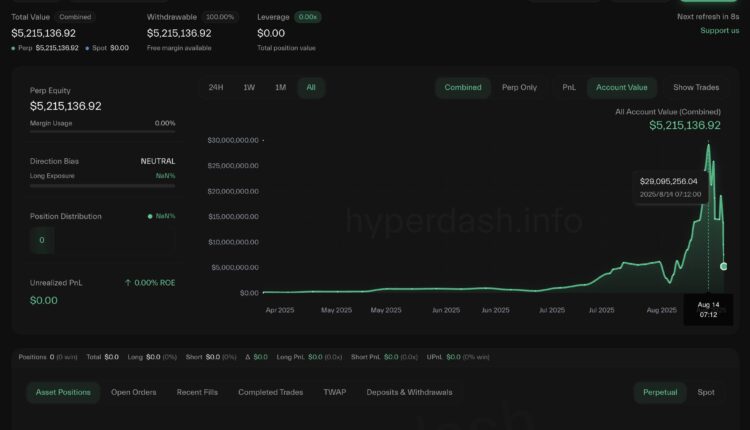Toggle the chart to Perp Only

[519, 88]
